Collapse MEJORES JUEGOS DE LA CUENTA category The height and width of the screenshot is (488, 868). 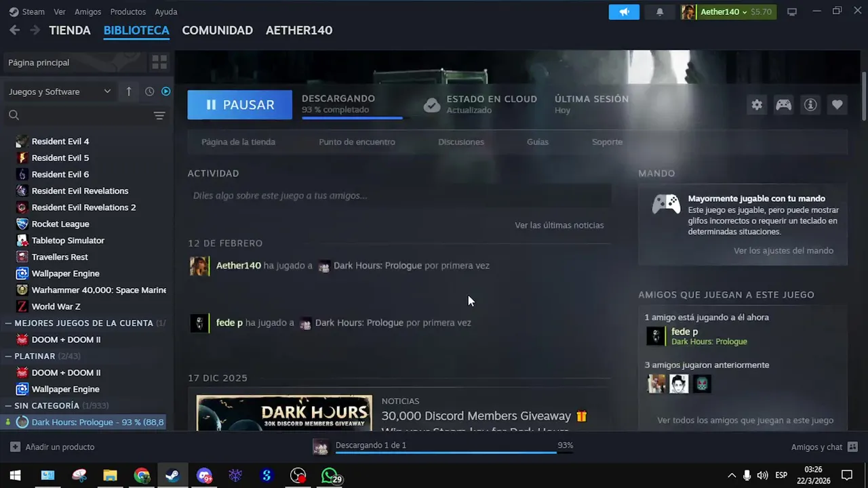[8, 323]
